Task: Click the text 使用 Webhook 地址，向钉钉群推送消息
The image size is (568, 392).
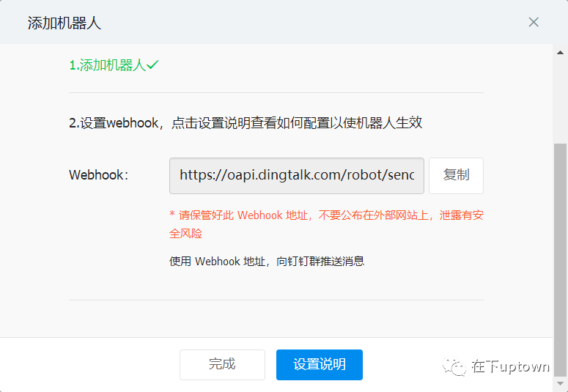Action: pyautogui.click(x=267, y=262)
